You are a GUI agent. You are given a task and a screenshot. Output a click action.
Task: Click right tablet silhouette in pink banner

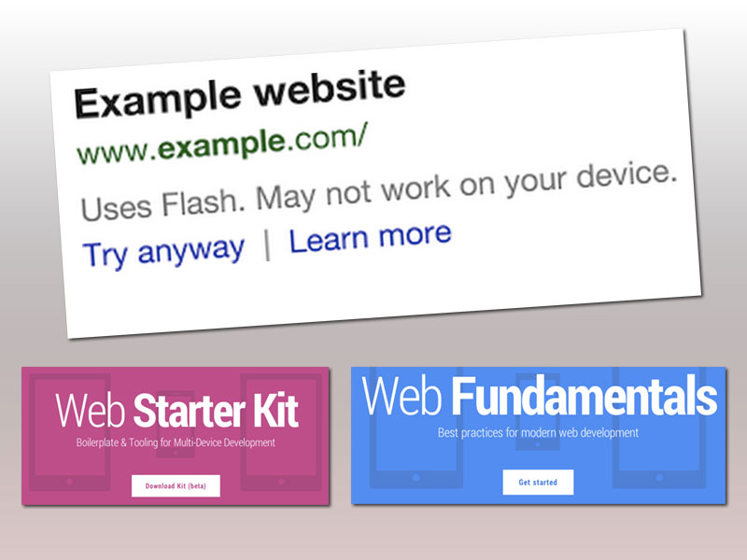click(281, 432)
